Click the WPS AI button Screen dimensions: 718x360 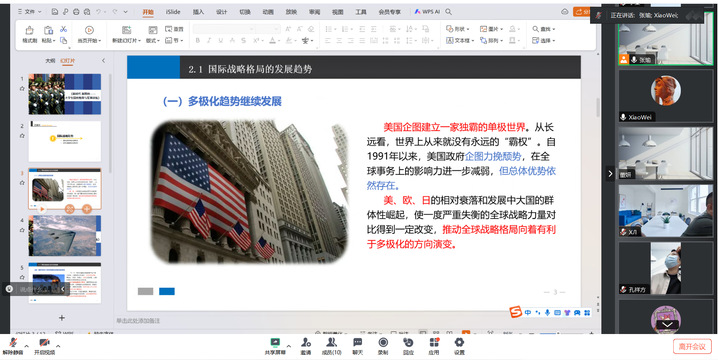427,12
